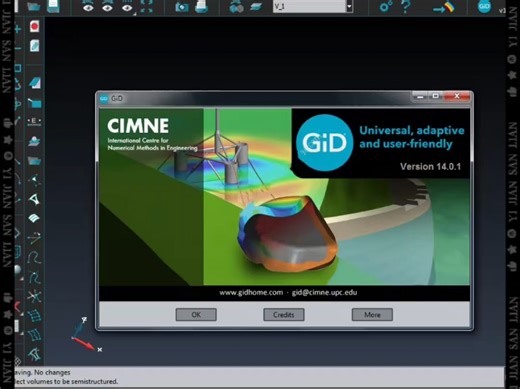The width and height of the screenshot is (520, 389).
Task: Minimize the GiD about dialog
Action: point(420,96)
